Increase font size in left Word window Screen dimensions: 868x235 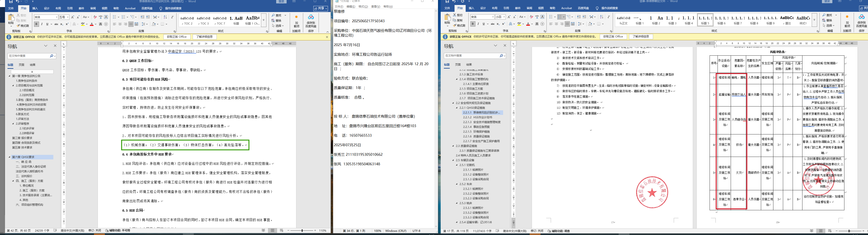(72, 17)
